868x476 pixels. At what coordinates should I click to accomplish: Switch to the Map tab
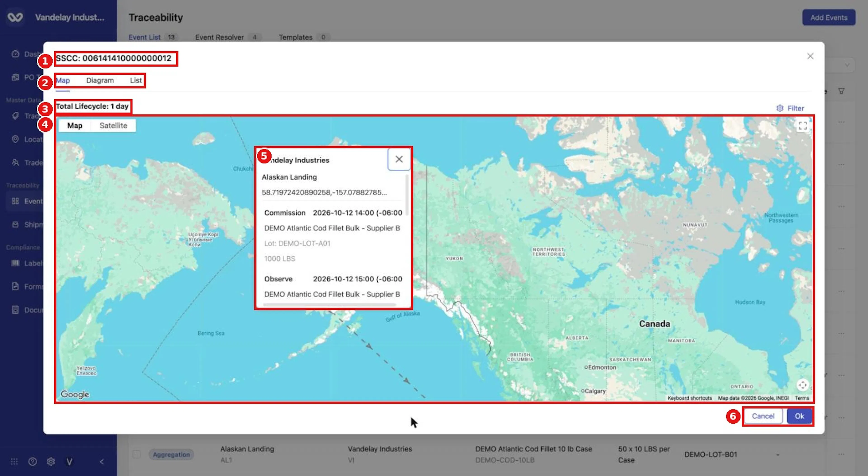coord(63,80)
